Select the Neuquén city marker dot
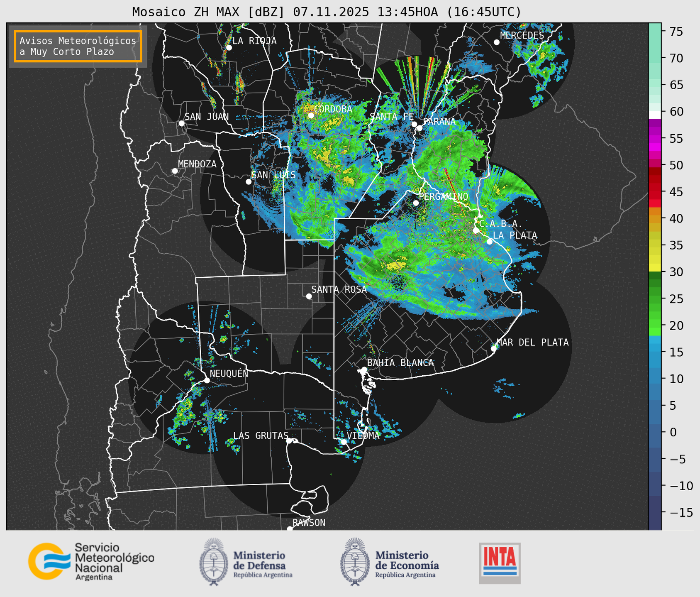This screenshot has width=700, height=597. pos(207,380)
